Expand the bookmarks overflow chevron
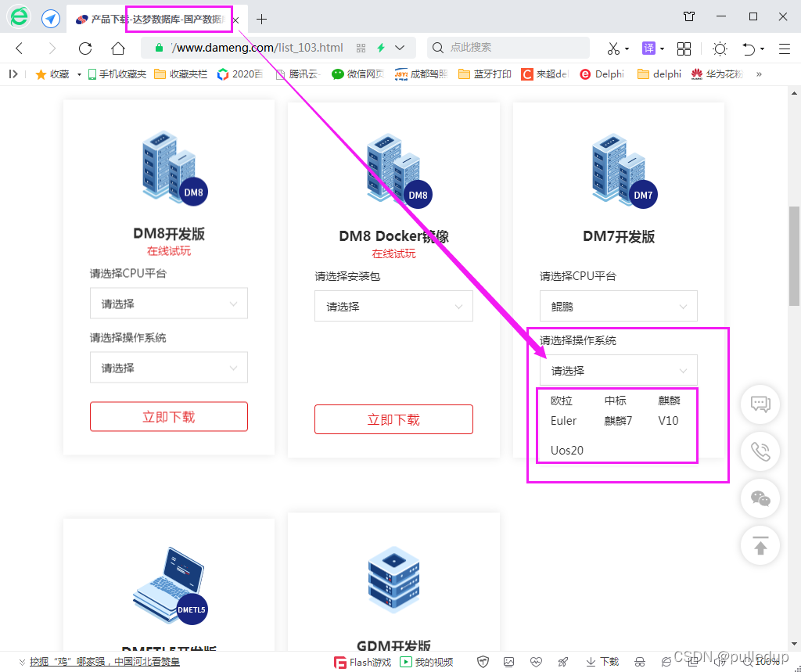 759,74
